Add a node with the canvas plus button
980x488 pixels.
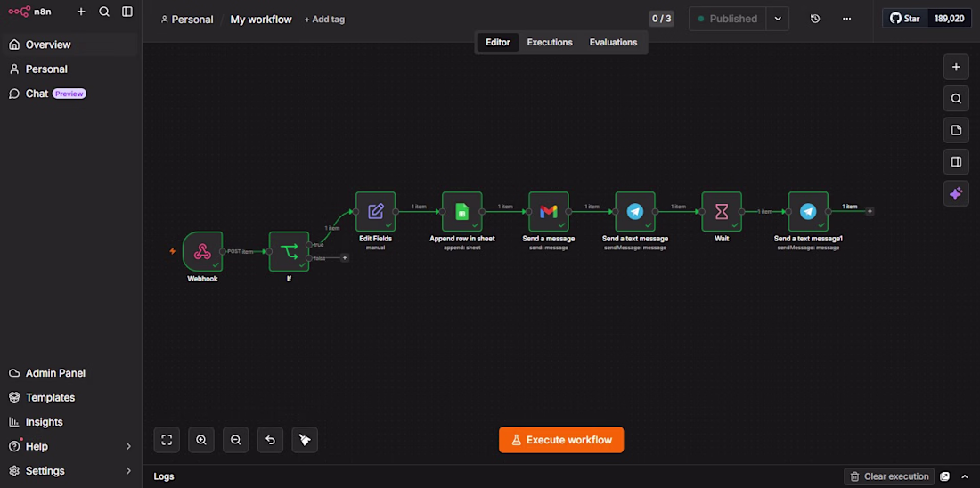pos(956,67)
